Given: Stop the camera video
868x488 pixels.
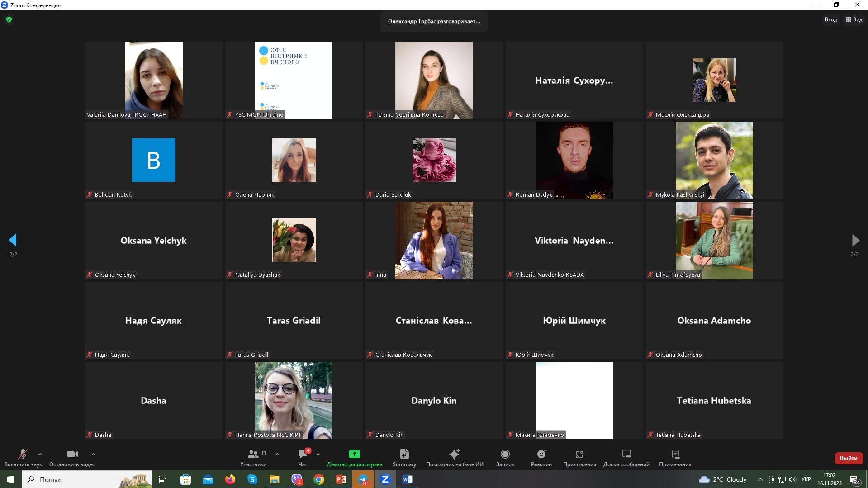Looking at the screenshot, I should pyautogui.click(x=72, y=454).
